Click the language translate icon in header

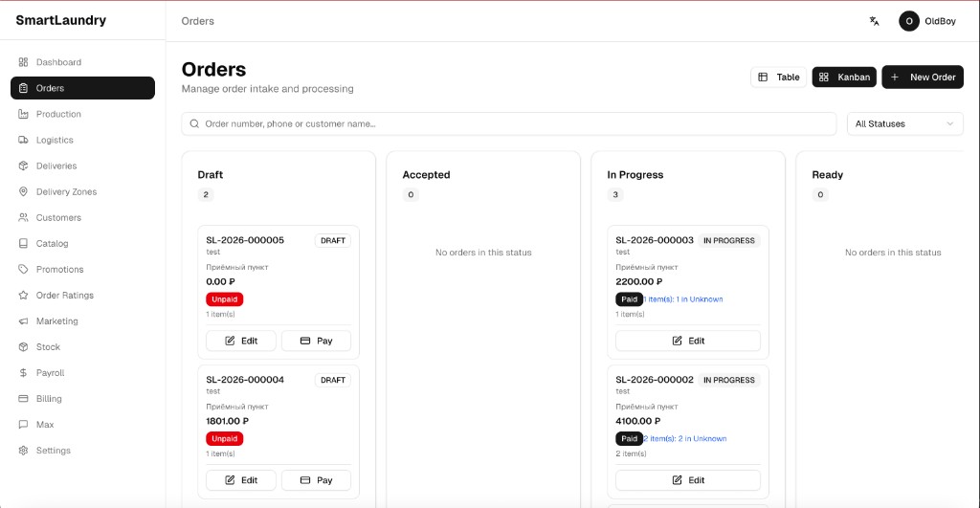(874, 21)
